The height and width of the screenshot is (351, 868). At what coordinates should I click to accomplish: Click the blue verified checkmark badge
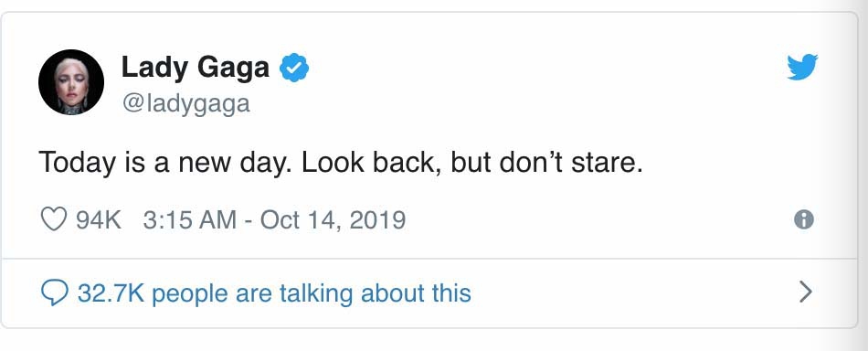(x=294, y=68)
